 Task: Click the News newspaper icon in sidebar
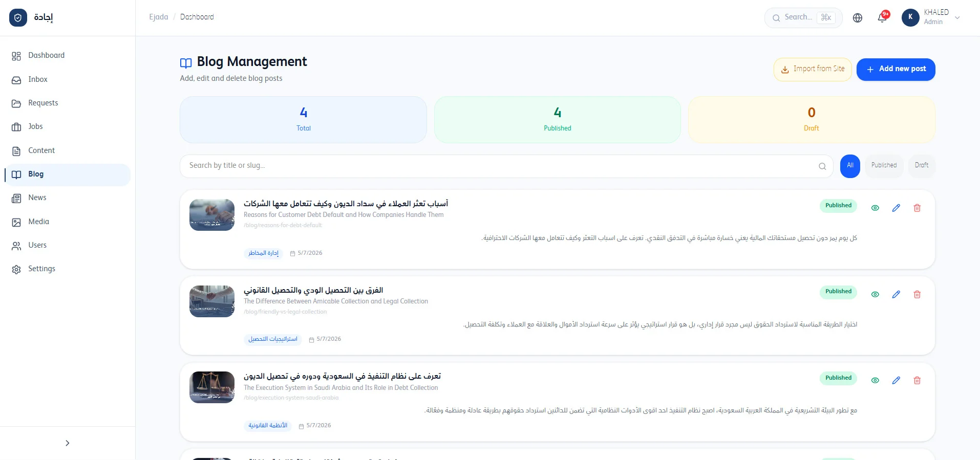tap(16, 198)
